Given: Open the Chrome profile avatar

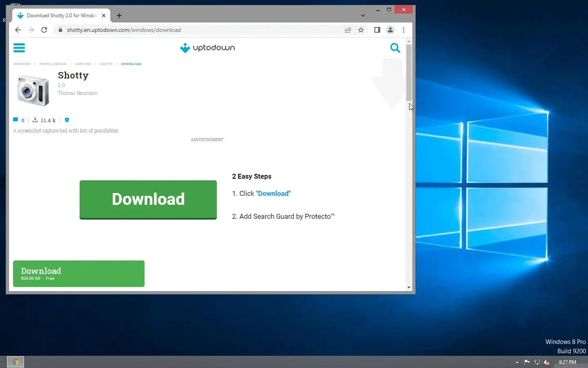Looking at the screenshot, I should (x=390, y=30).
